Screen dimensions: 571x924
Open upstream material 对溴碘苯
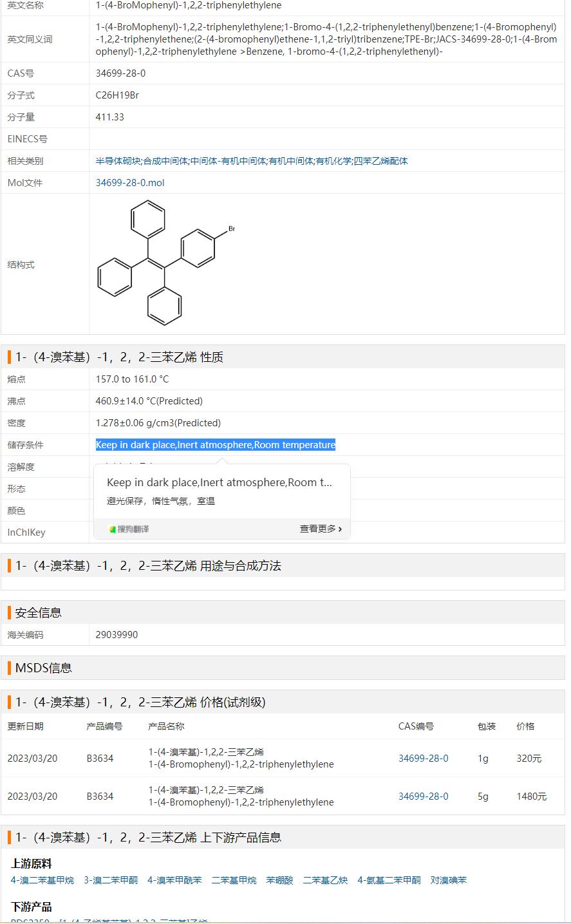tap(449, 880)
